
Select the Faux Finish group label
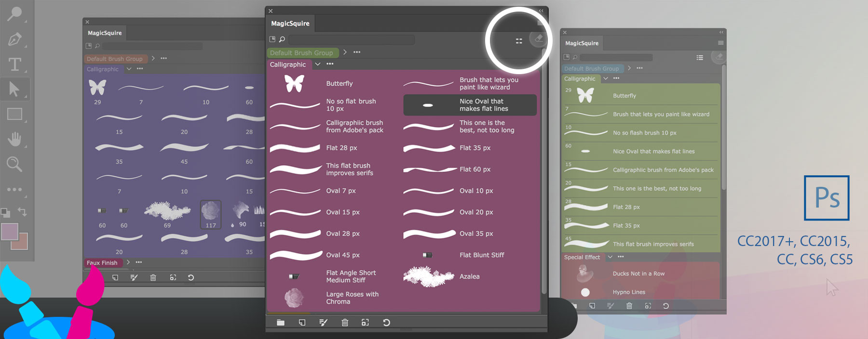coord(102,262)
